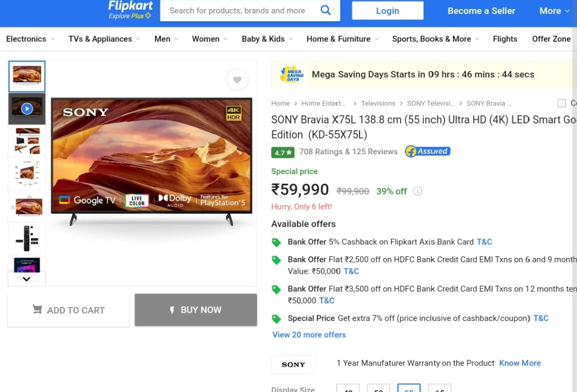Click the search magnifier icon
The image size is (577, 392).
(x=326, y=10)
